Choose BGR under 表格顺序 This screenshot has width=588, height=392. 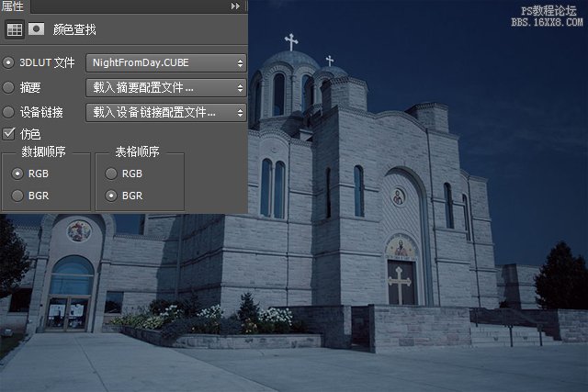click(111, 196)
